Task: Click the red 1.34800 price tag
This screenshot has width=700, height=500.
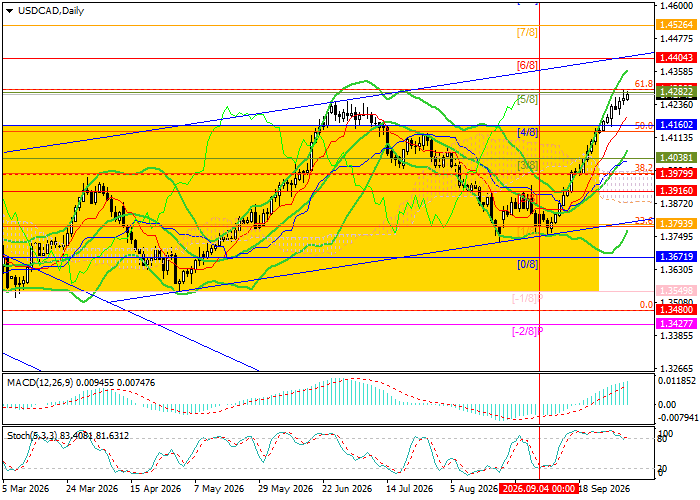Action: click(675, 309)
